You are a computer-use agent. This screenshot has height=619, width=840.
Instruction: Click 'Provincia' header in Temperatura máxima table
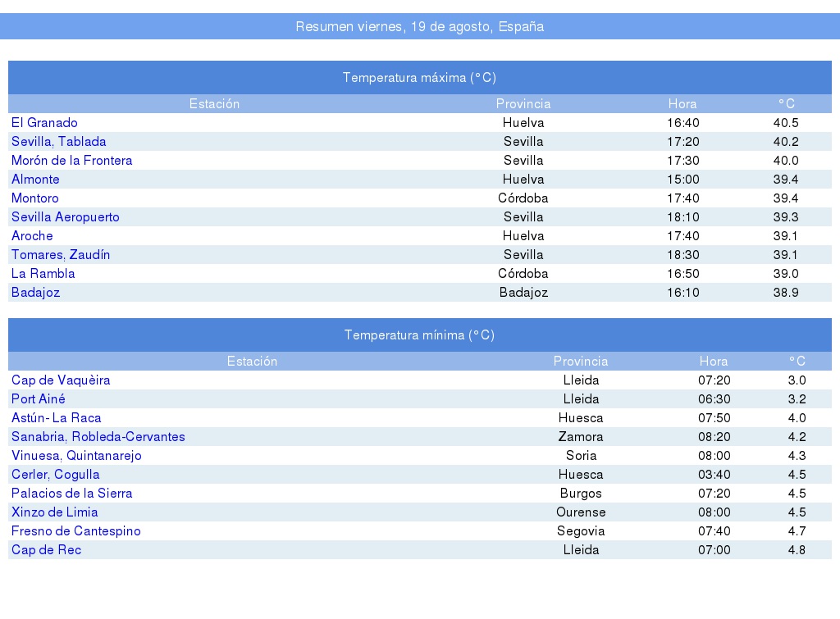(523, 104)
